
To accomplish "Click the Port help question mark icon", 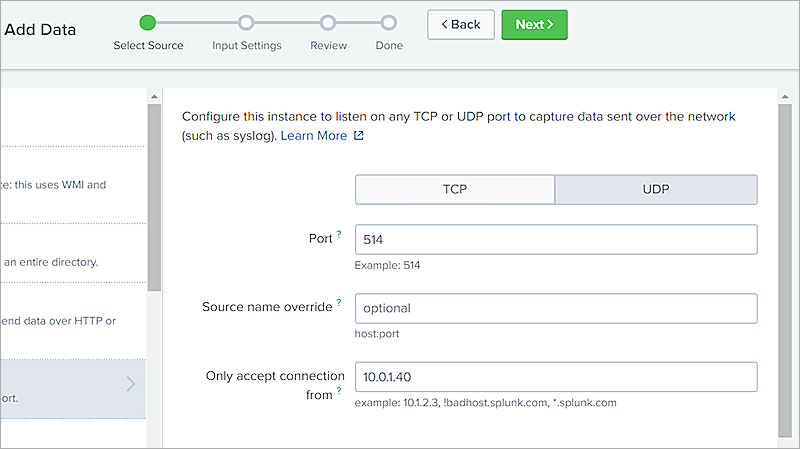I will click(339, 235).
